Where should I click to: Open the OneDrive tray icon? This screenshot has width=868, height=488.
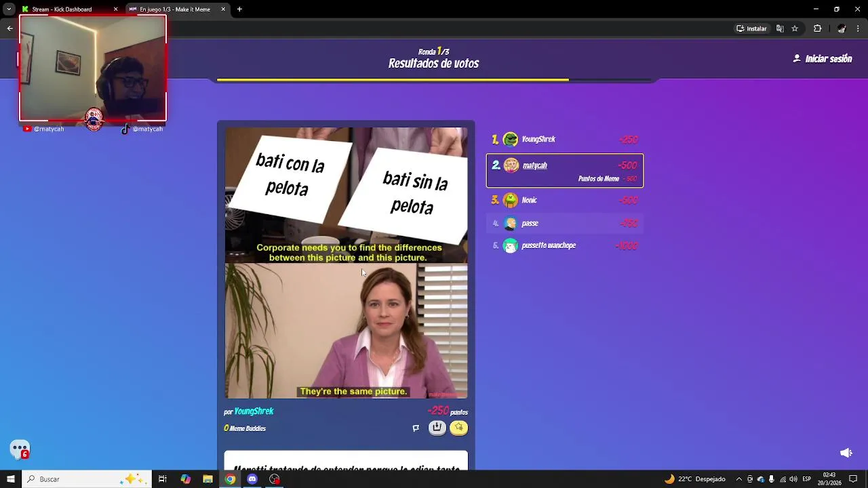pos(761,479)
